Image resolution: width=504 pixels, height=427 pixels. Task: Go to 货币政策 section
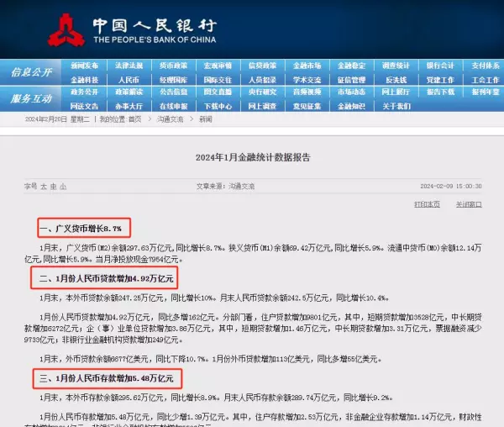point(174,66)
